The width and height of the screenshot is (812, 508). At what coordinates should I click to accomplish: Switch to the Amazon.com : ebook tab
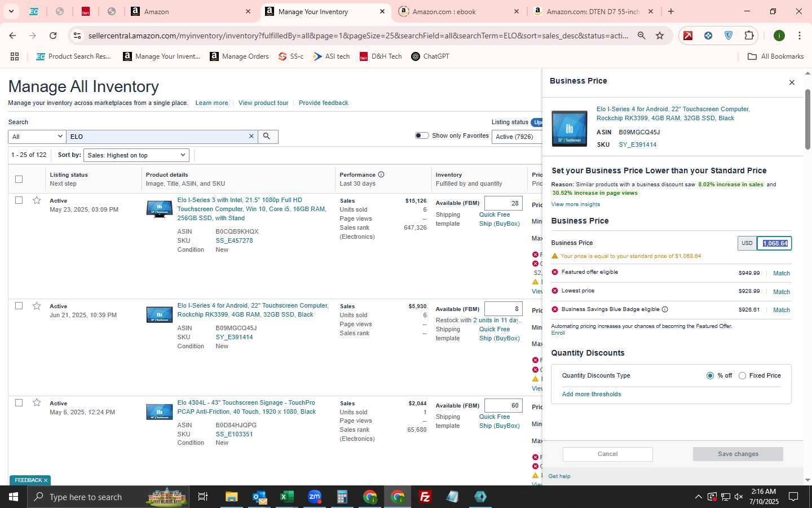pos(458,11)
